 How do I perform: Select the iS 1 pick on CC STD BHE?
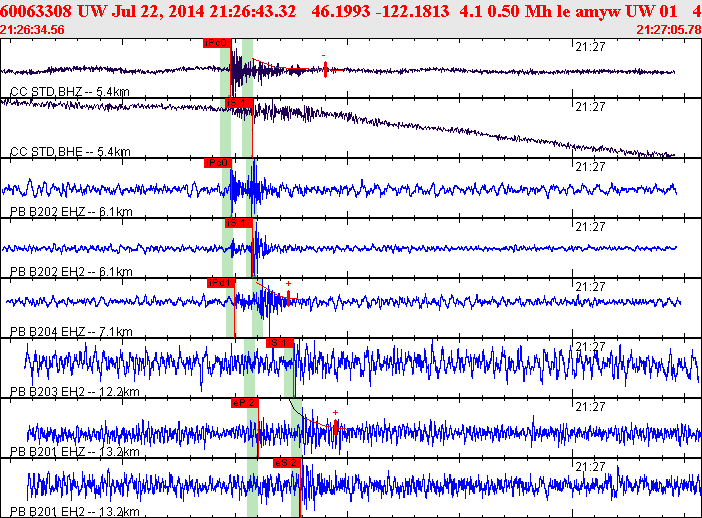pyautogui.click(x=239, y=103)
